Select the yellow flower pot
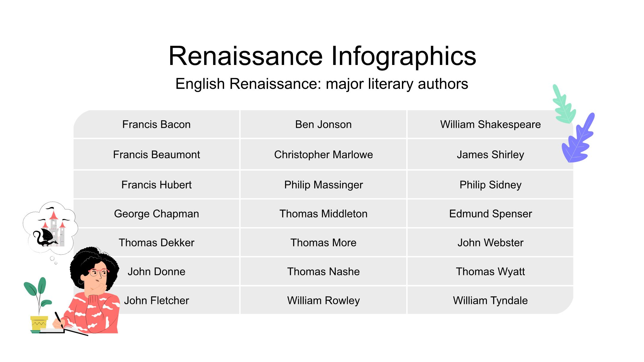This screenshot has width=644, height=362. pos(39,323)
